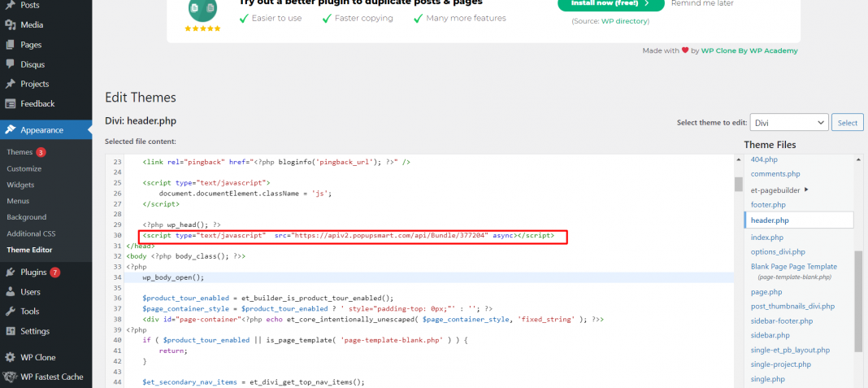Open the Divi theme selection dropdown
Screen dimensions: 868x388
click(789, 123)
